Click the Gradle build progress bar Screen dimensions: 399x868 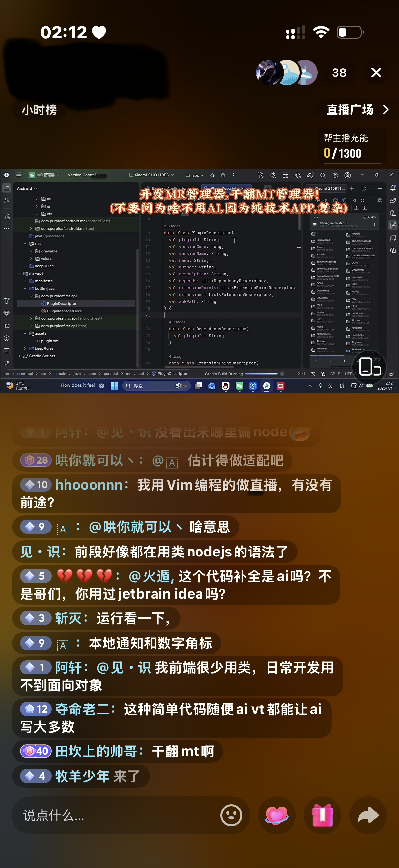point(261,374)
